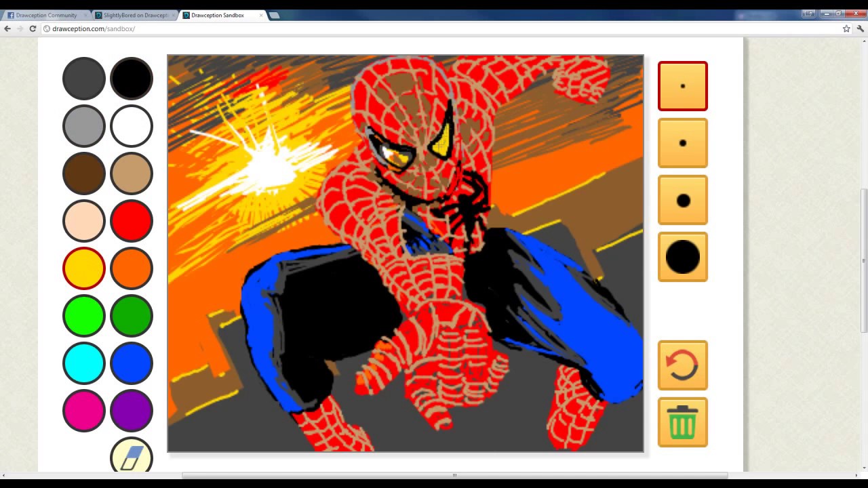Pick the bright green color

(x=84, y=316)
